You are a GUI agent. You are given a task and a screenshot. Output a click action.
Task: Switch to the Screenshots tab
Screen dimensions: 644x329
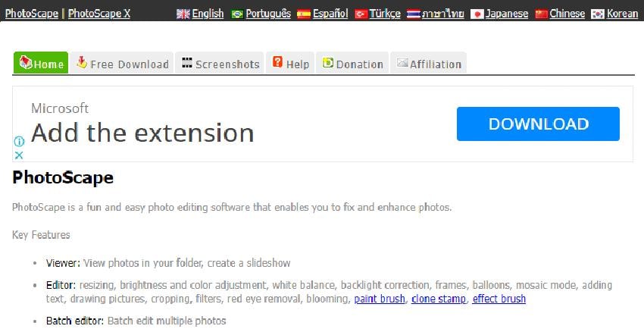(x=219, y=63)
